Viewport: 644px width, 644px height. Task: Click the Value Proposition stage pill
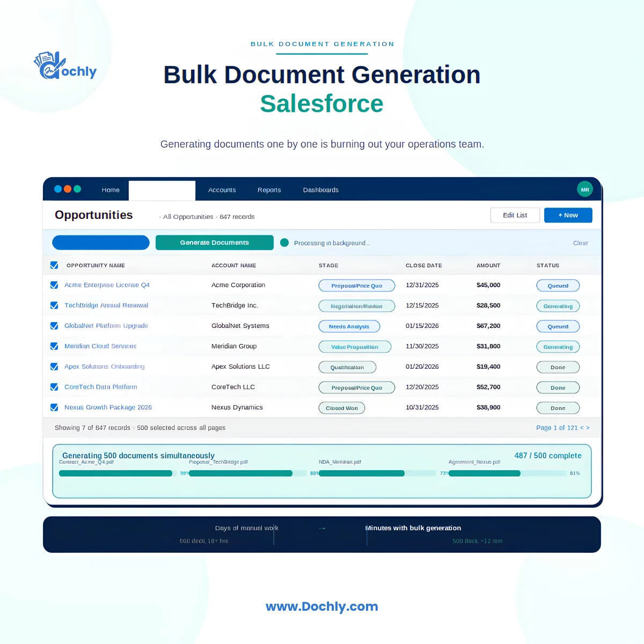click(x=355, y=347)
